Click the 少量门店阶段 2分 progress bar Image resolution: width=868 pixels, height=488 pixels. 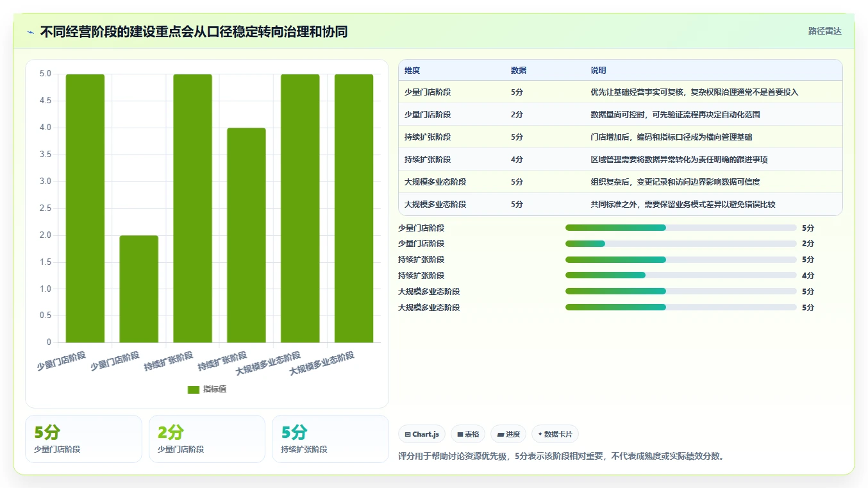[x=681, y=244]
